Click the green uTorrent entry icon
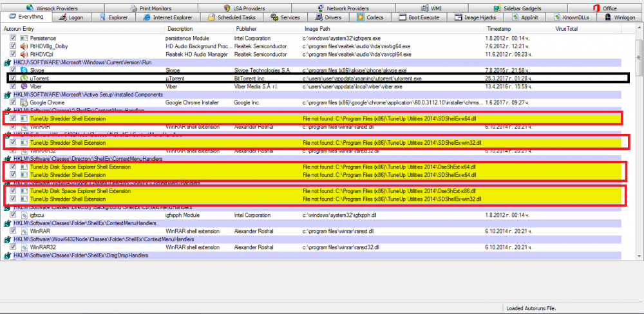 click(24, 78)
